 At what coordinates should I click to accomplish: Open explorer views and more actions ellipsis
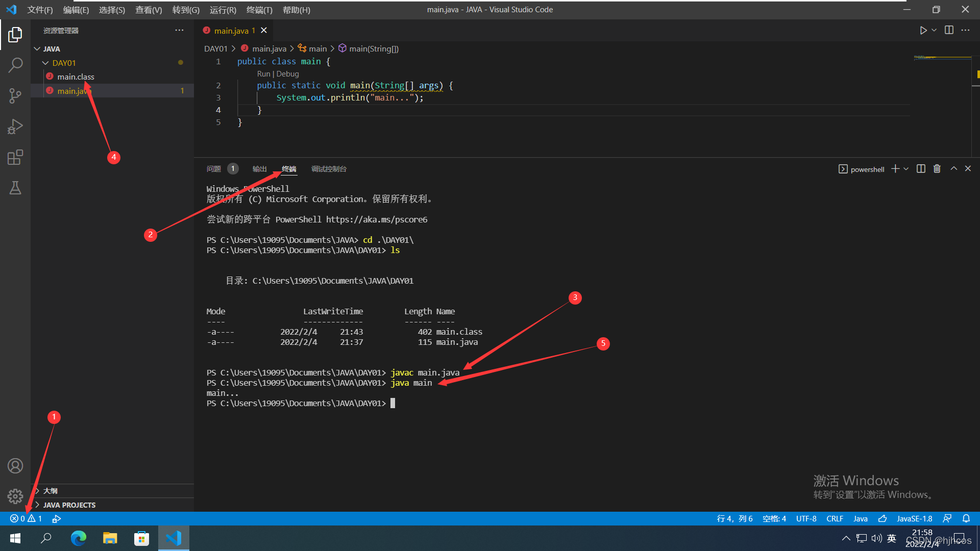[179, 31]
